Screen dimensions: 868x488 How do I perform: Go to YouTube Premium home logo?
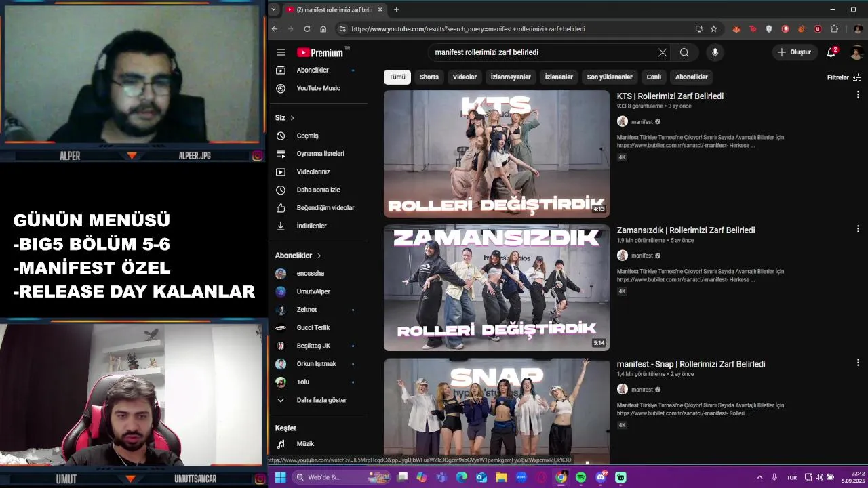click(x=320, y=52)
